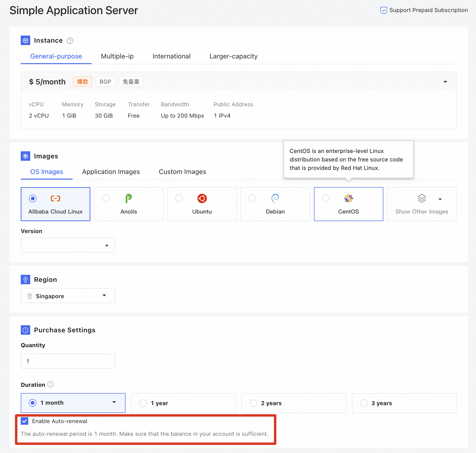Expand the $5/month plan selector arrow
Screen dimensions: 476x453
(x=445, y=82)
